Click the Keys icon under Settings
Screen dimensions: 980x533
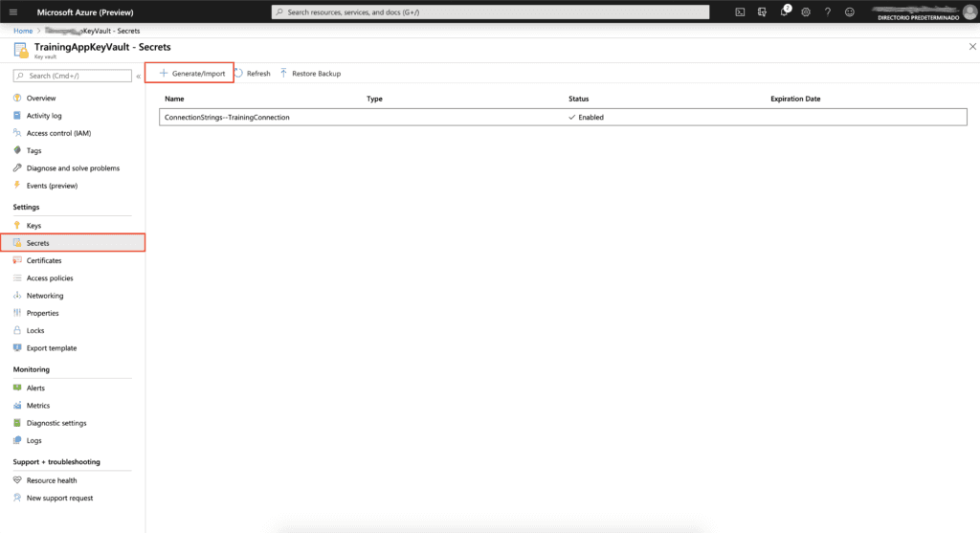pyautogui.click(x=17, y=226)
